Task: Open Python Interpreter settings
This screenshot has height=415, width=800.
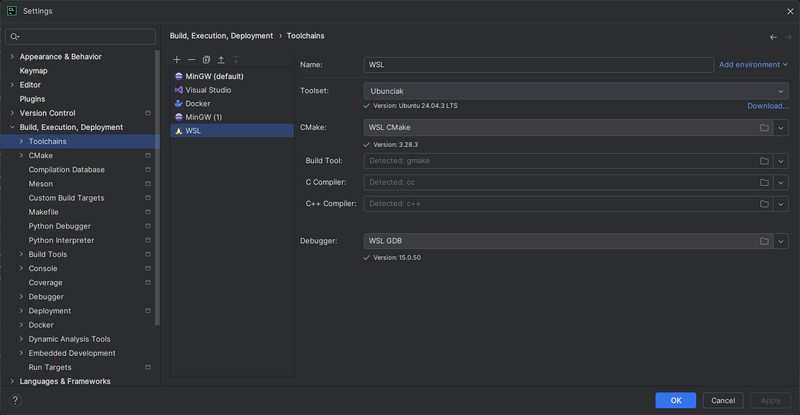Action: pyautogui.click(x=61, y=240)
